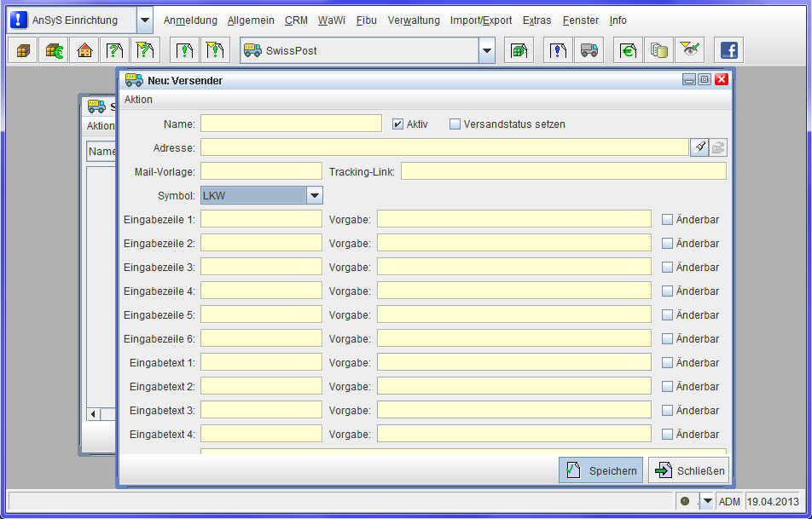Click the house icon in the toolbar
The height and width of the screenshot is (519, 812).
[84, 51]
